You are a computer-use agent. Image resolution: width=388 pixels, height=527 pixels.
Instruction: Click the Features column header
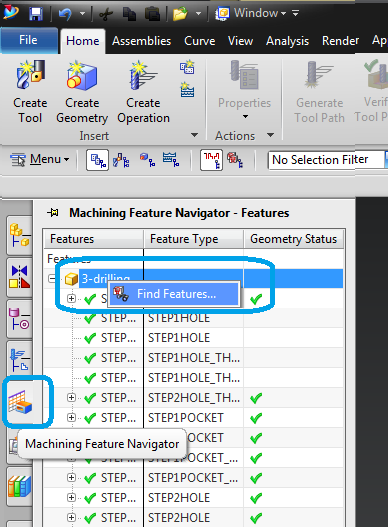click(x=94, y=239)
